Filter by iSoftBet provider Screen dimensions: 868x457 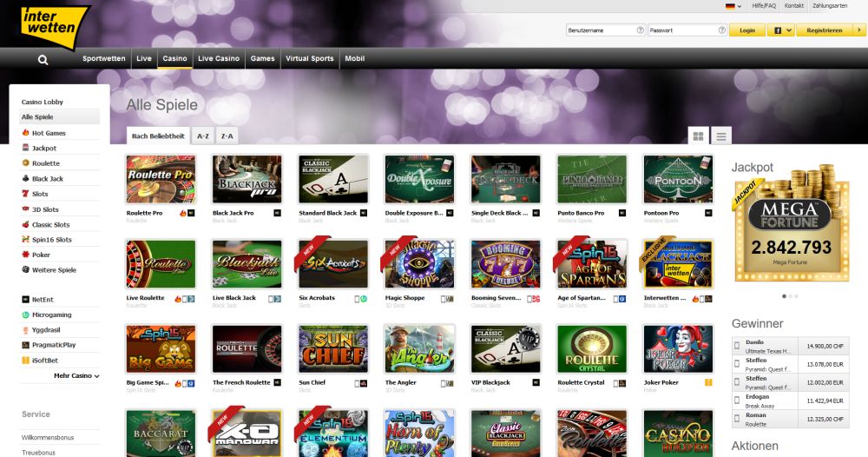45,360
